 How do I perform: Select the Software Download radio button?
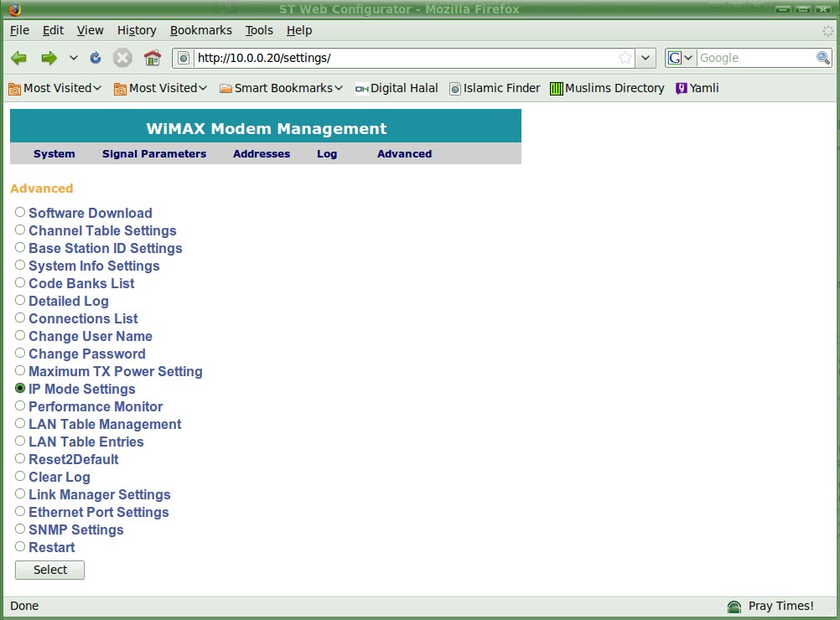(x=20, y=213)
